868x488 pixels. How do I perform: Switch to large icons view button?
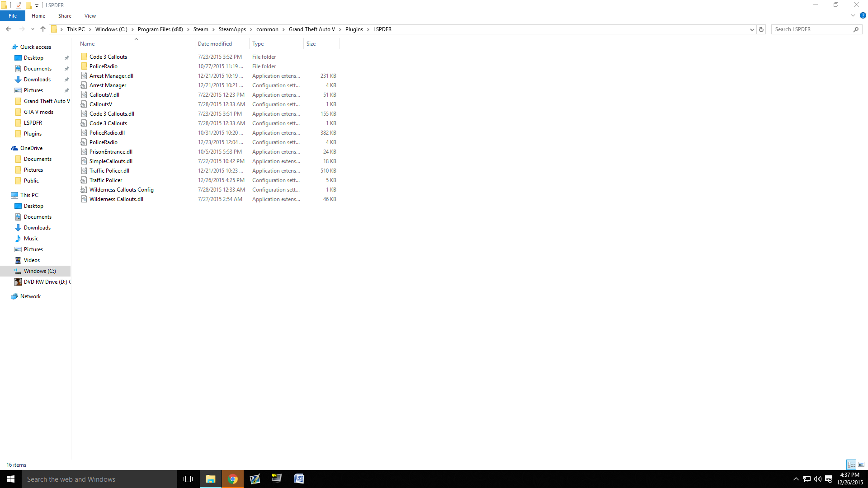861,465
